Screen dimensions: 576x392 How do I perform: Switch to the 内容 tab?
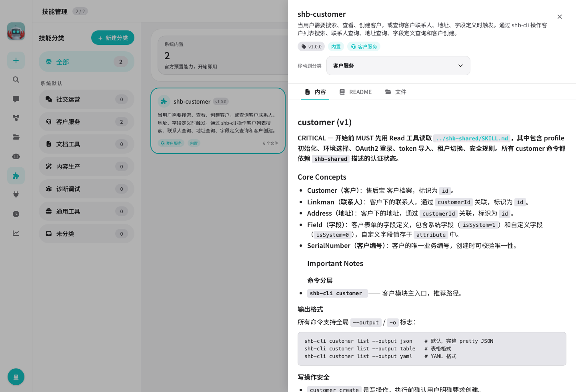[x=315, y=92]
